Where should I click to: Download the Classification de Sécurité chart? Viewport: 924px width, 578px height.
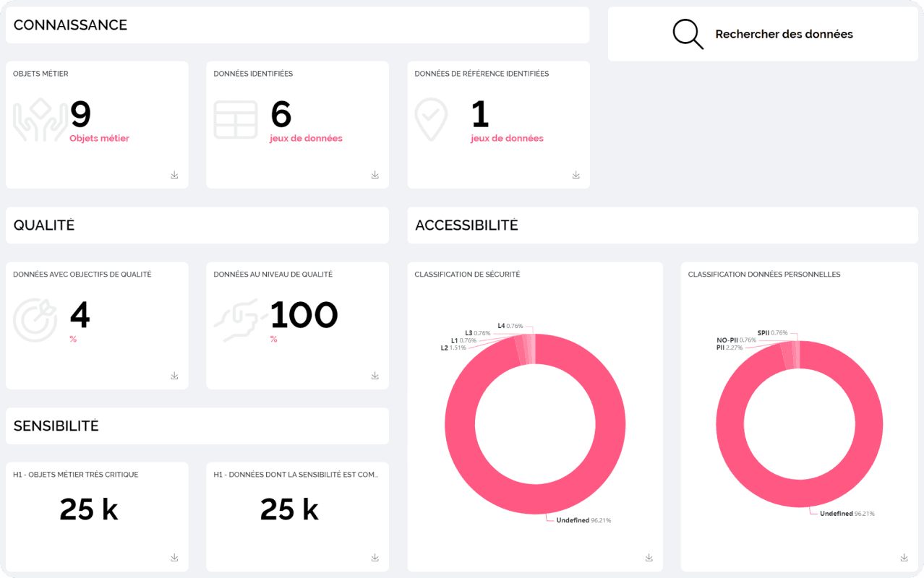click(x=649, y=558)
